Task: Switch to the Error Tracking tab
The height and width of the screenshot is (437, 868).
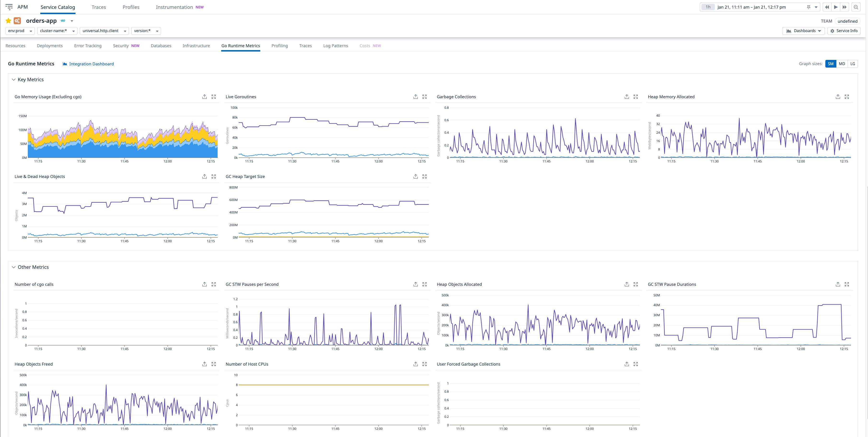Action: [88, 46]
